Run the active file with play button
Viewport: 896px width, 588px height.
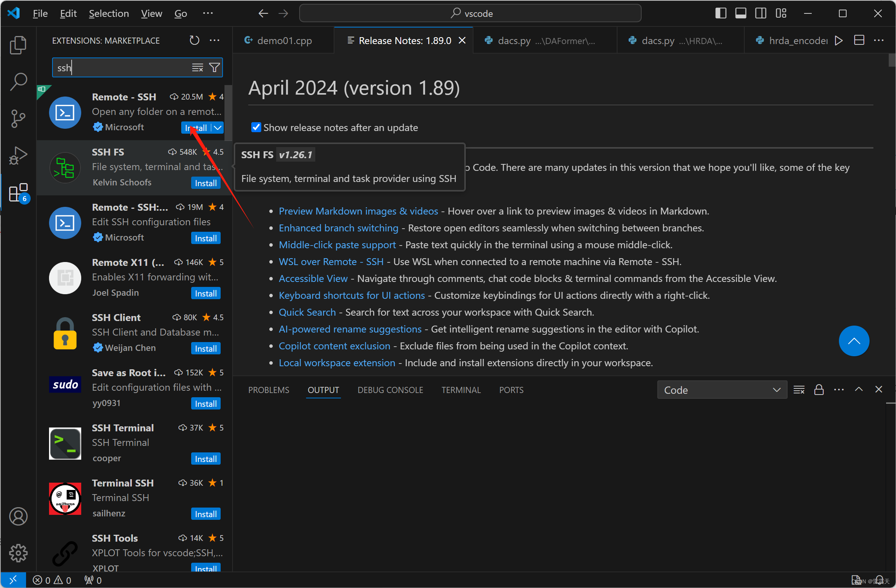[839, 40]
